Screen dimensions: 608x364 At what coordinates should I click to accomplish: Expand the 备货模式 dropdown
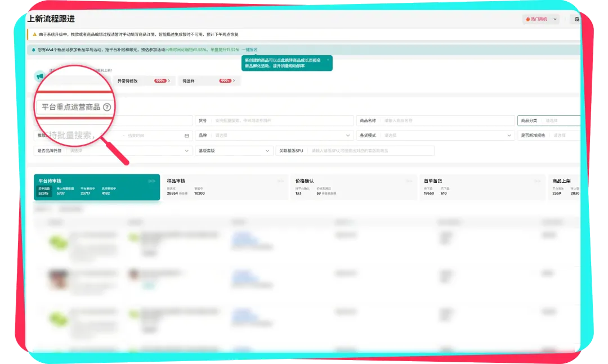tap(436, 136)
